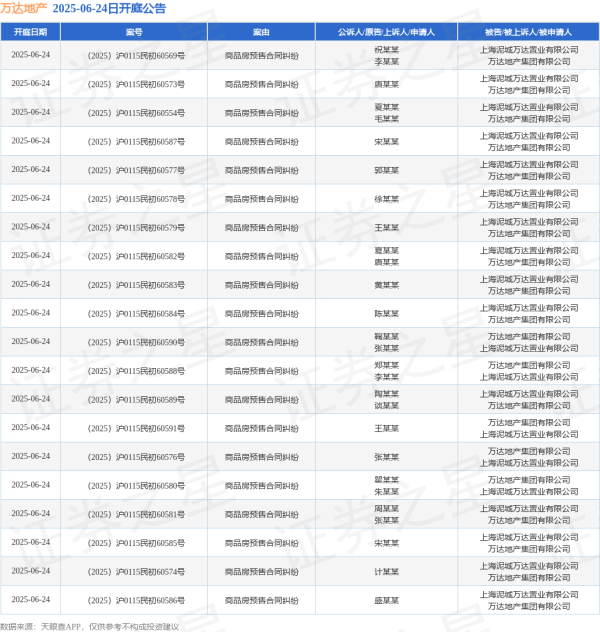Click 万达地产集团有限公司 in case 60585 row
Image resolution: width=600 pixels, height=632 pixels.
pos(529,549)
